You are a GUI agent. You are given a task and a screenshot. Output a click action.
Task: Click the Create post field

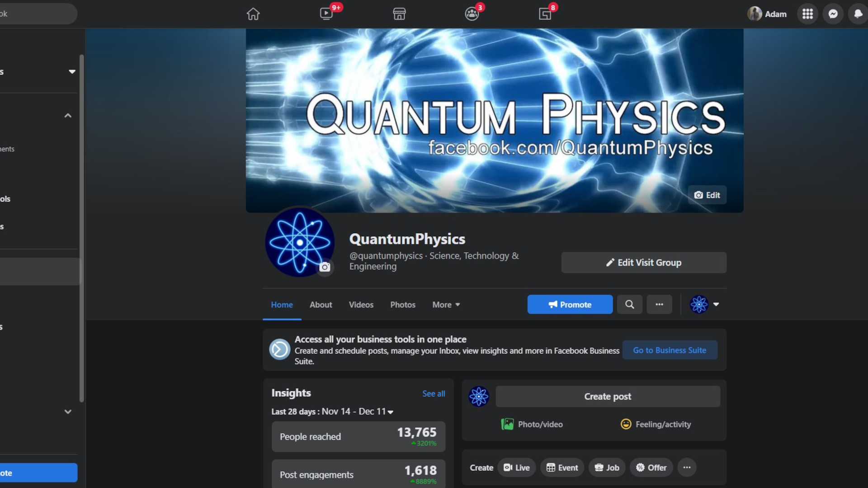tap(608, 396)
